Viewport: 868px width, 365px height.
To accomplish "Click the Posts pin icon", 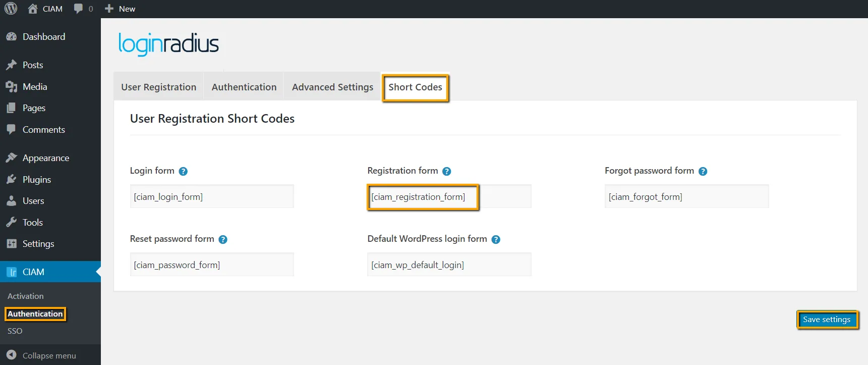I will click(x=11, y=65).
